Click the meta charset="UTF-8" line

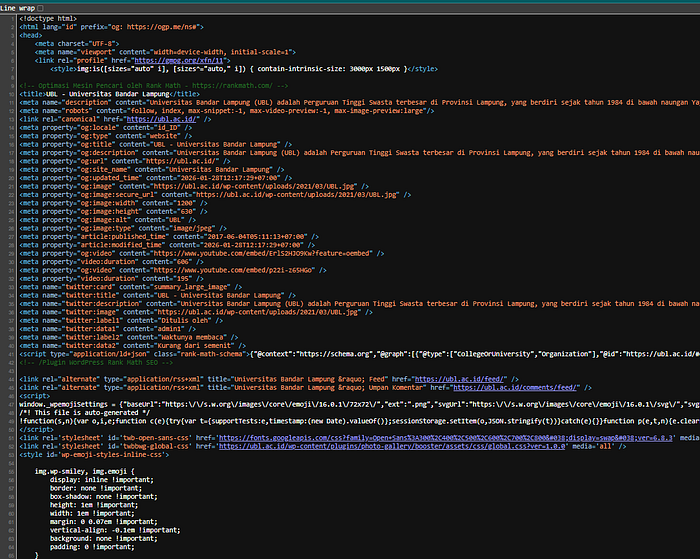77,44
